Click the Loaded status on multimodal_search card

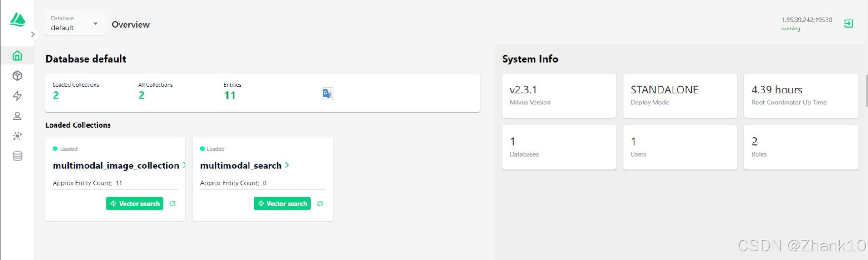tap(212, 149)
